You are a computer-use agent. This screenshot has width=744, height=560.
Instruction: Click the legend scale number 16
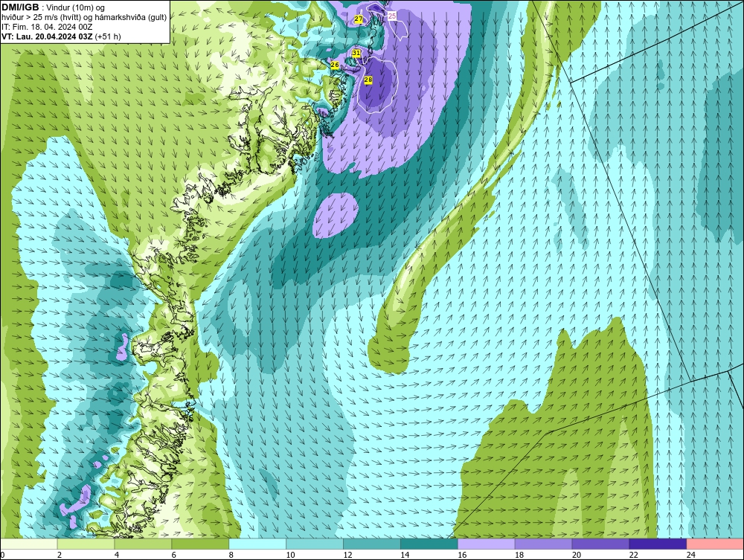click(462, 555)
